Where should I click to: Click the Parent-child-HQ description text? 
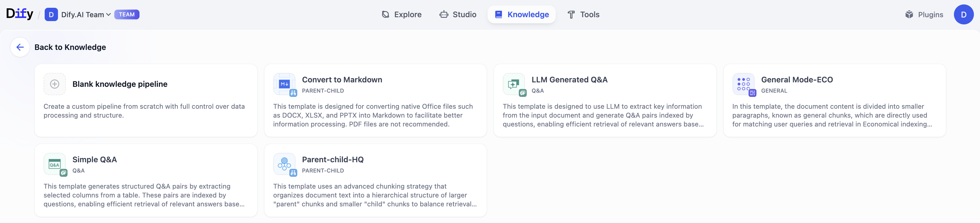tap(375, 195)
